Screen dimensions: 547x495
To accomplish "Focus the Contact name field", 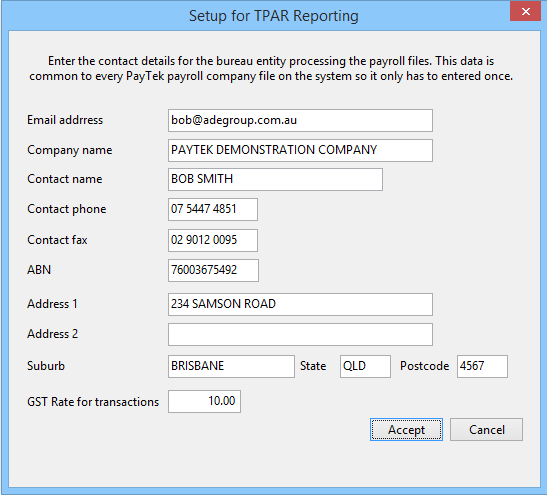I will (x=275, y=180).
